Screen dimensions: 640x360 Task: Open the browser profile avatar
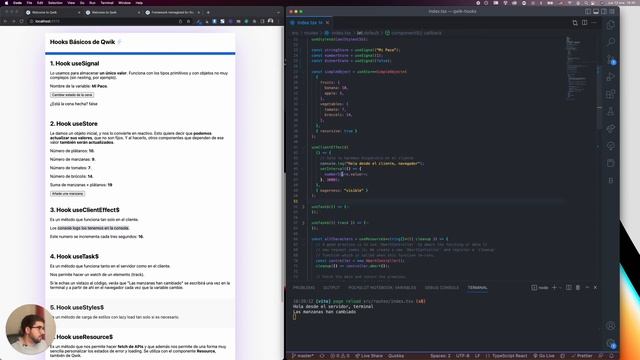pyautogui.click(x=270, y=21)
